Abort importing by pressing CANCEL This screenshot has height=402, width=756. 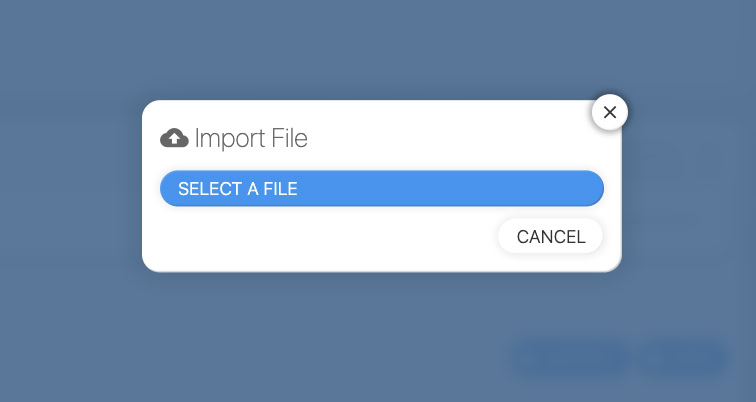click(550, 237)
